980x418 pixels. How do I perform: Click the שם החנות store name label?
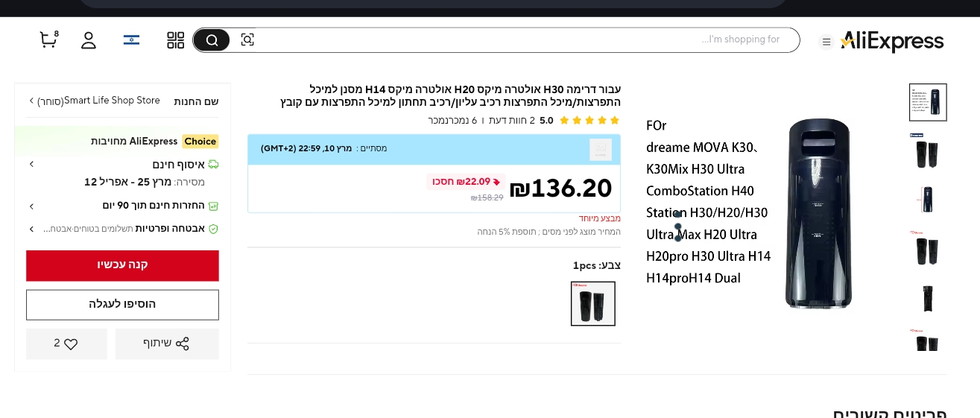(196, 101)
